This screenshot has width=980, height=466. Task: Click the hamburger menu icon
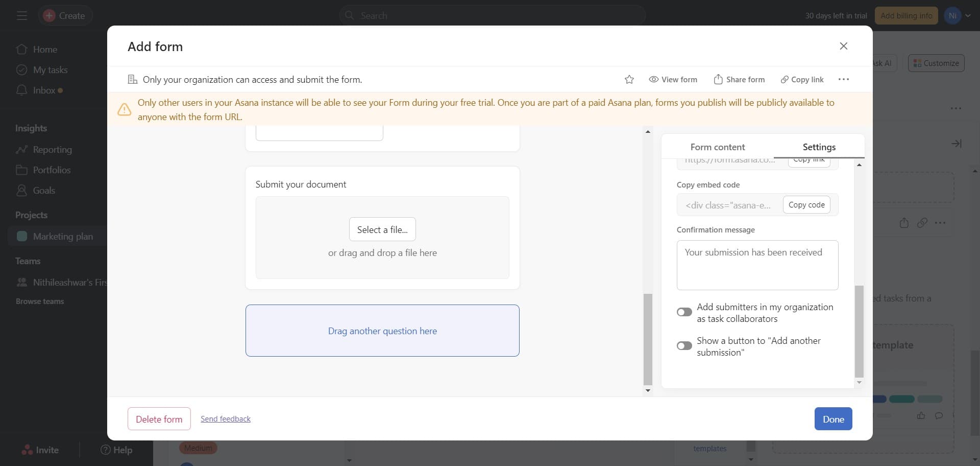(21, 16)
